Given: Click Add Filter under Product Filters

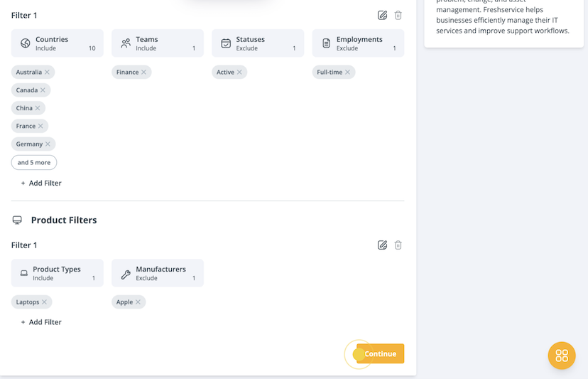Looking at the screenshot, I should pos(41,322).
